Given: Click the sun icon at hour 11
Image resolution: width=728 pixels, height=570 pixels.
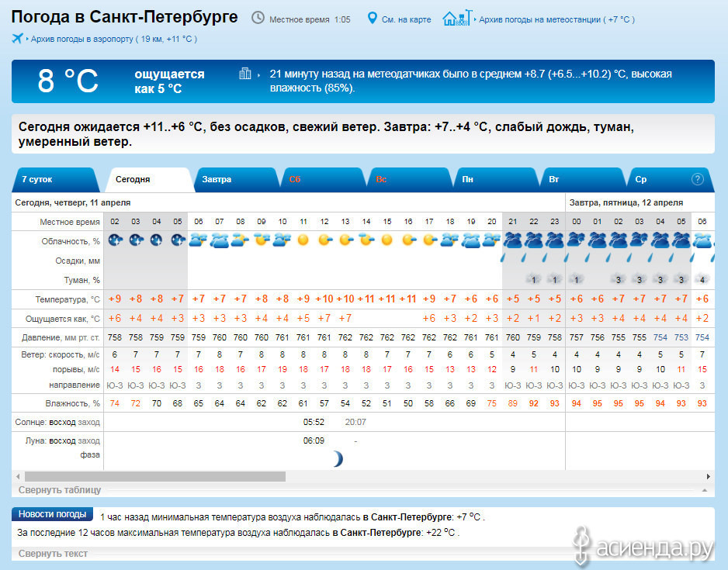Looking at the screenshot, I should tap(303, 240).
